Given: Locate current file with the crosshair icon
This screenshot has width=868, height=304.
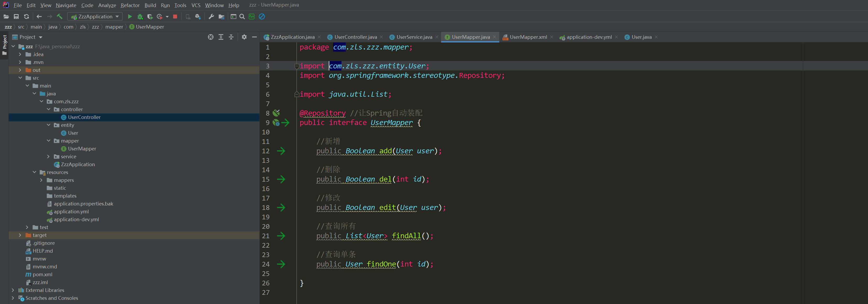Looking at the screenshot, I should (211, 37).
